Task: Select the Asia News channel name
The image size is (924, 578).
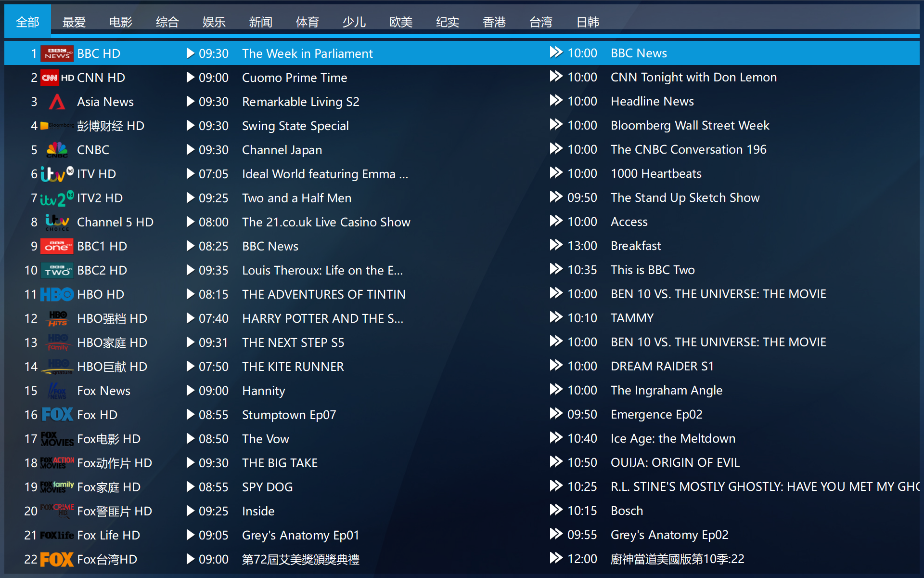Action: [x=105, y=102]
